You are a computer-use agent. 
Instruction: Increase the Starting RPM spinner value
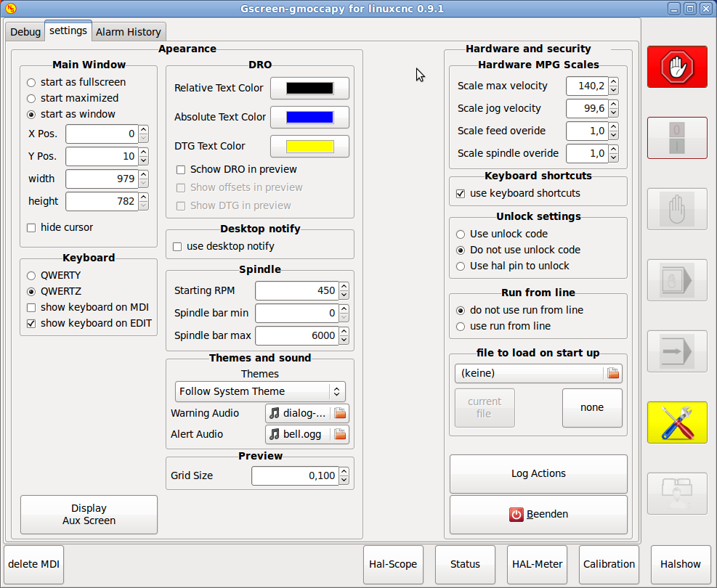pyautogui.click(x=344, y=287)
